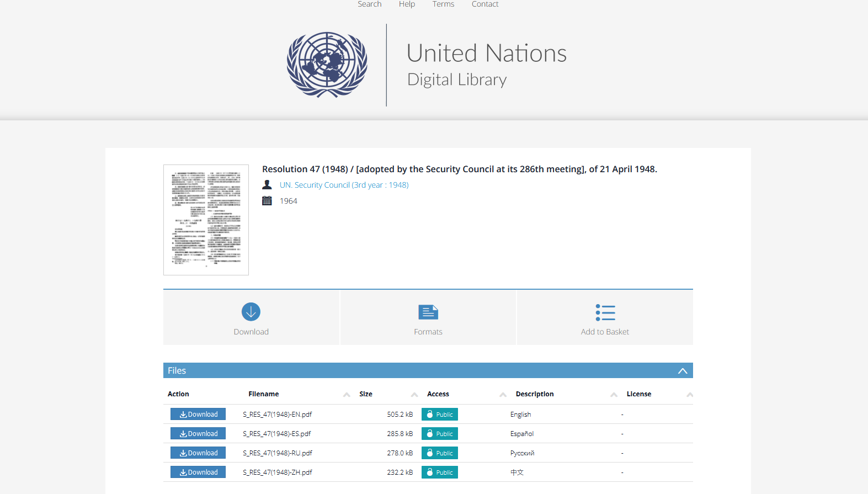
Task: Click the blue Download arrow circle icon
Action: click(251, 312)
